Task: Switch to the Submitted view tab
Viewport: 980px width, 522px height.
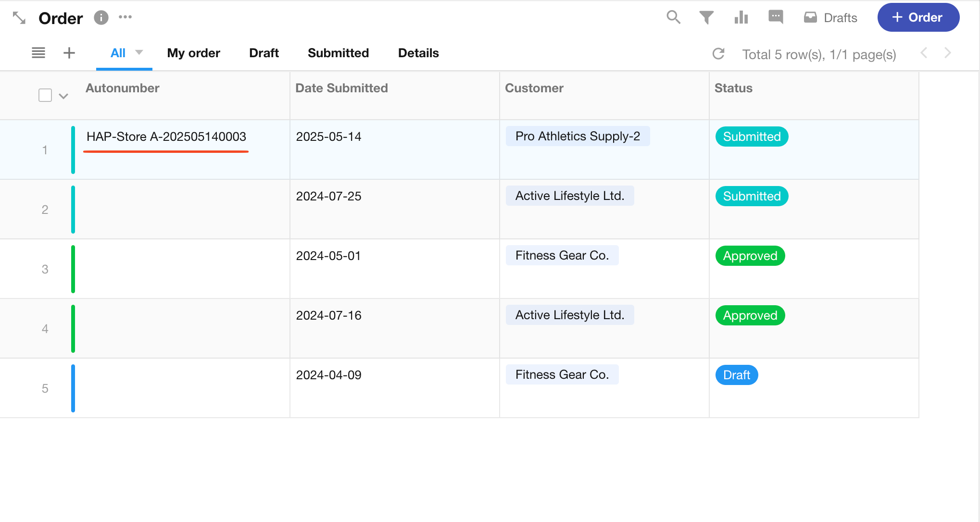Action: pos(338,53)
